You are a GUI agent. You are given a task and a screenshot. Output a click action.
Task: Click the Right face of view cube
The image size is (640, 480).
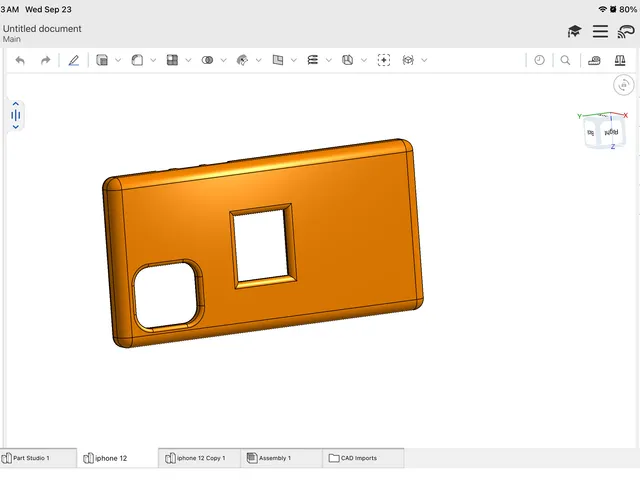[611, 132]
